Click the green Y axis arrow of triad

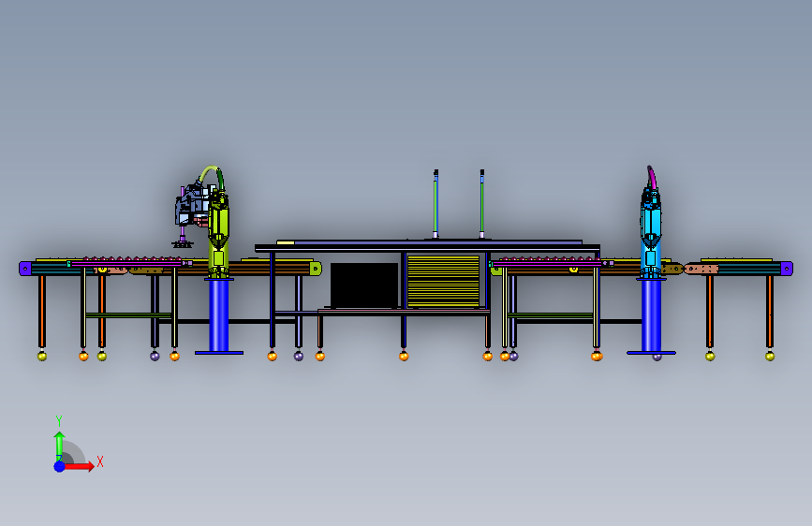pyautogui.click(x=60, y=446)
